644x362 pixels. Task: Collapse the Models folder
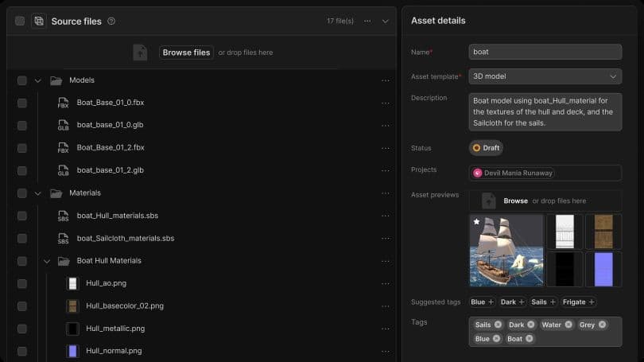coord(38,80)
